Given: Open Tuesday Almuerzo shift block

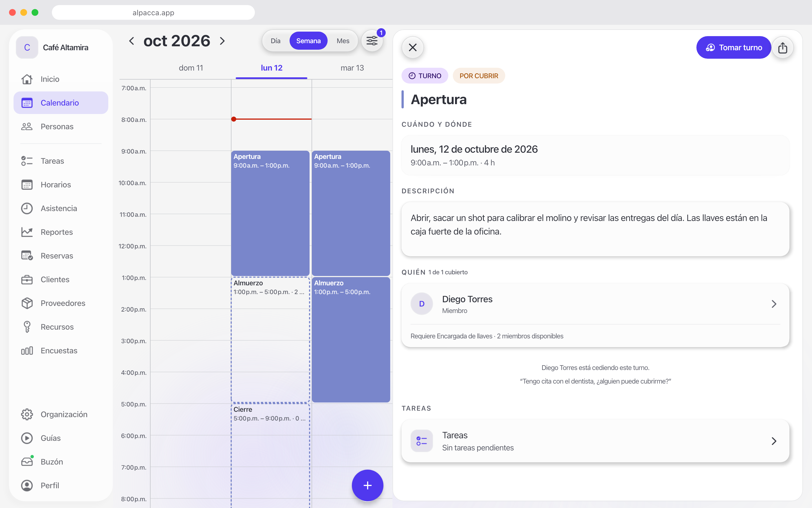Looking at the screenshot, I should [351, 340].
